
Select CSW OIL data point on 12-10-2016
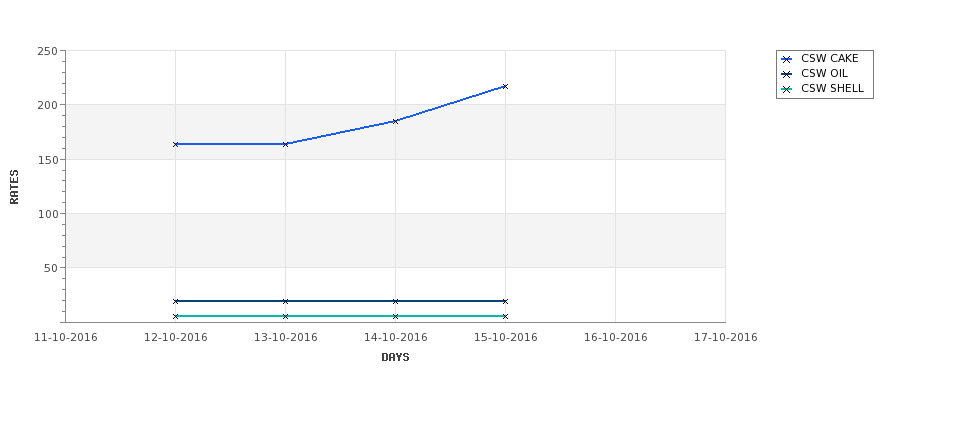click(x=175, y=302)
